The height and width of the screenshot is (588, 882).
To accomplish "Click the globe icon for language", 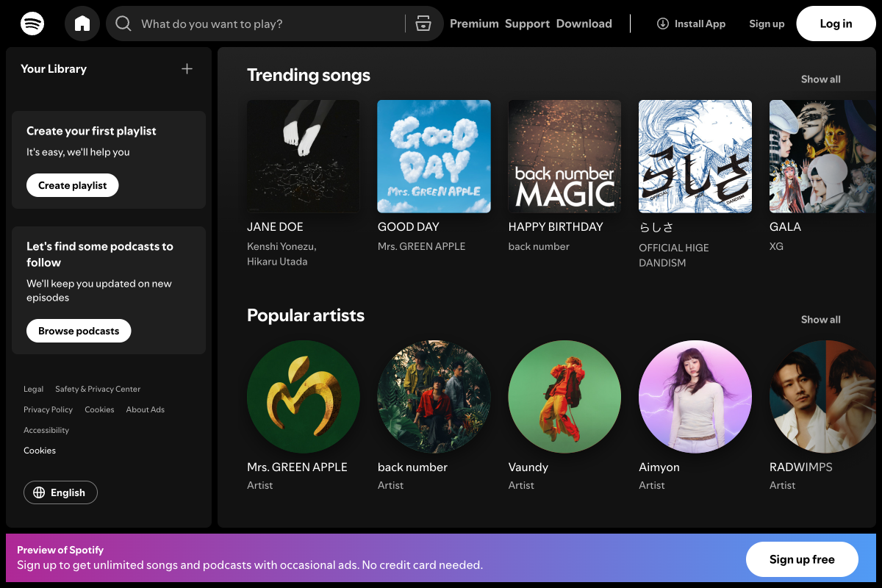I will 40,492.
